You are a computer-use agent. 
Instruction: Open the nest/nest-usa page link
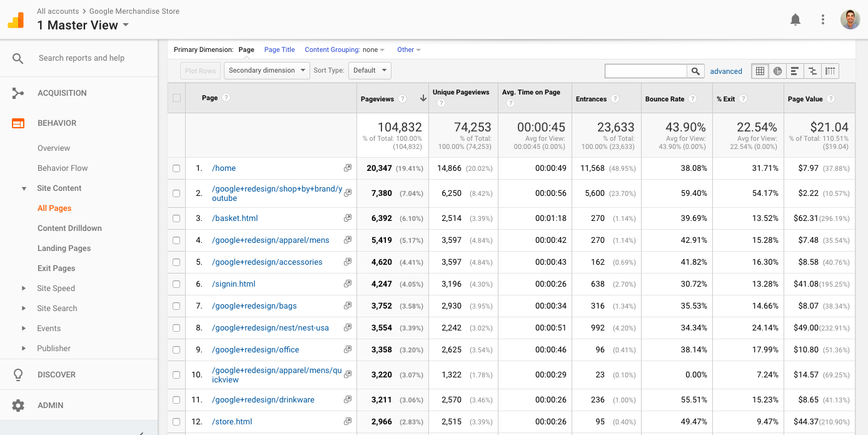click(x=270, y=328)
